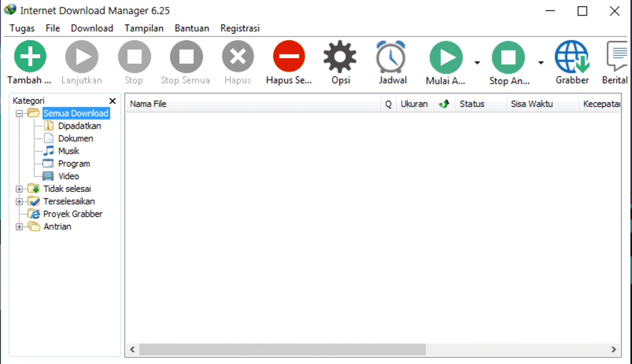Click the horizontal scrollbar thumb
The width and height of the screenshot is (632, 364).
(x=282, y=350)
